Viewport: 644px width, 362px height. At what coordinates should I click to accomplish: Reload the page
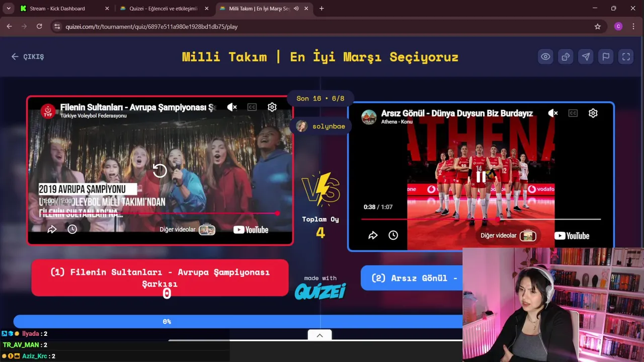pyautogui.click(x=39, y=27)
